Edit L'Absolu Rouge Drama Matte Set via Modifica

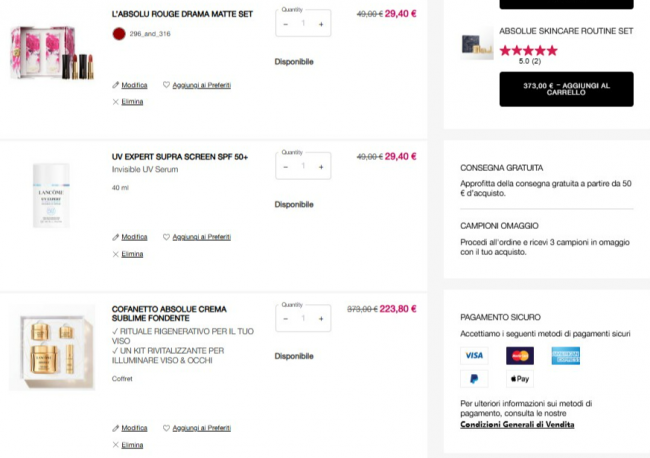pyautogui.click(x=134, y=85)
